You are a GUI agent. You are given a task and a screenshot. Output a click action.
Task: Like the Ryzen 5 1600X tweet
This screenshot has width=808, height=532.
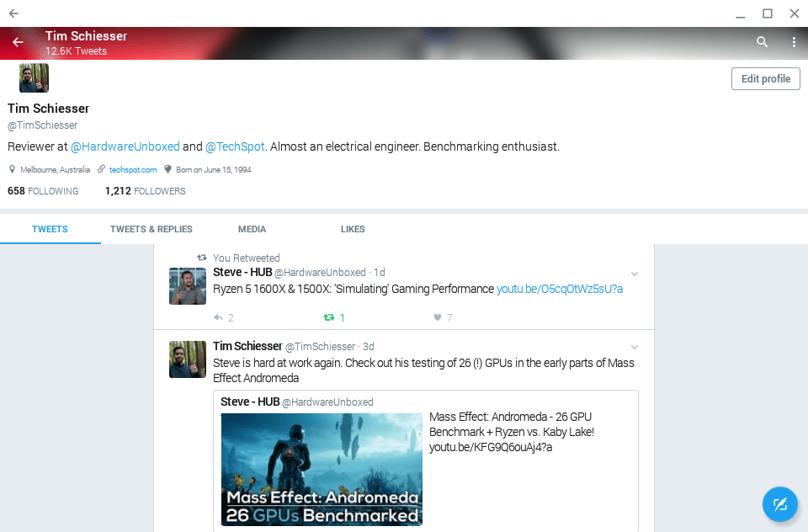(x=438, y=317)
